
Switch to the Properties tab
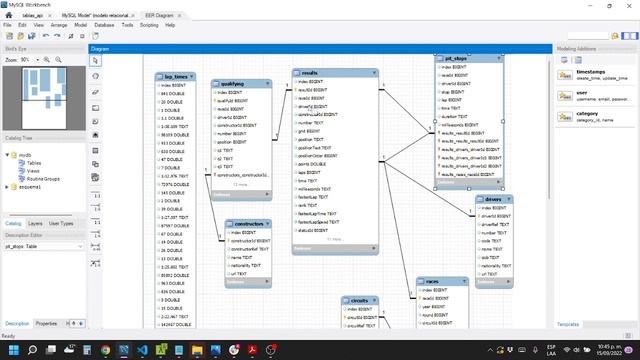tap(46, 323)
